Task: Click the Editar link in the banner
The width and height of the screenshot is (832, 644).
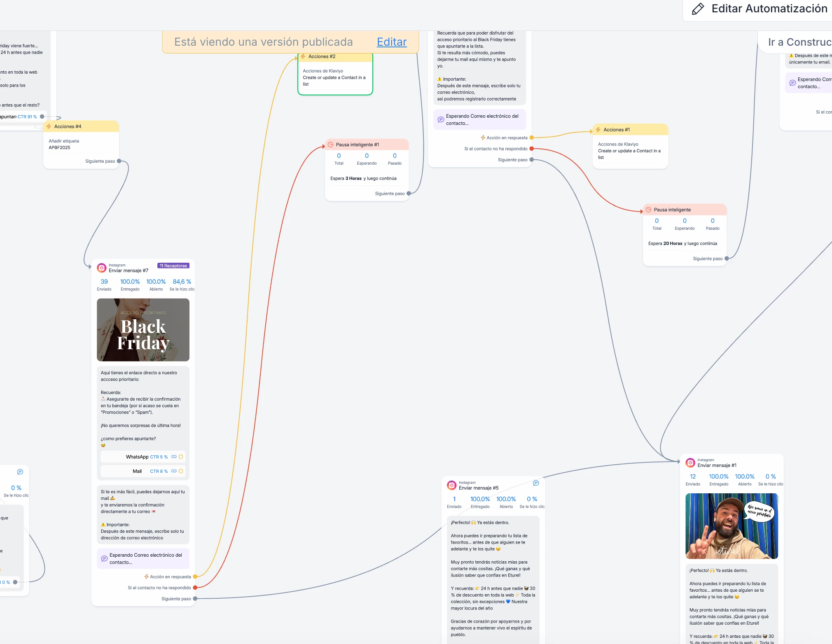Action: [391, 42]
